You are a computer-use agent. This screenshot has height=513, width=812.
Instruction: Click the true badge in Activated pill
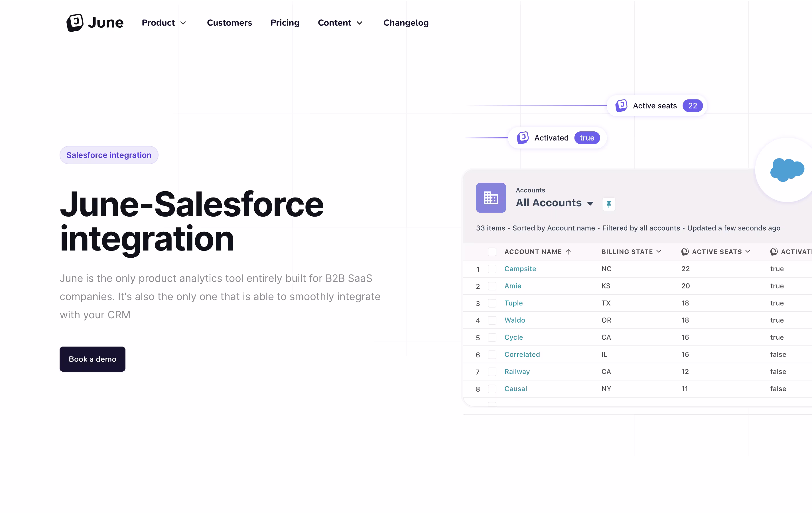click(587, 138)
